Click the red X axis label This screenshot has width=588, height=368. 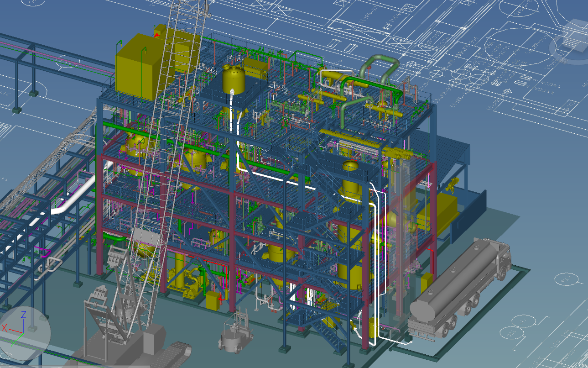(x=4, y=328)
